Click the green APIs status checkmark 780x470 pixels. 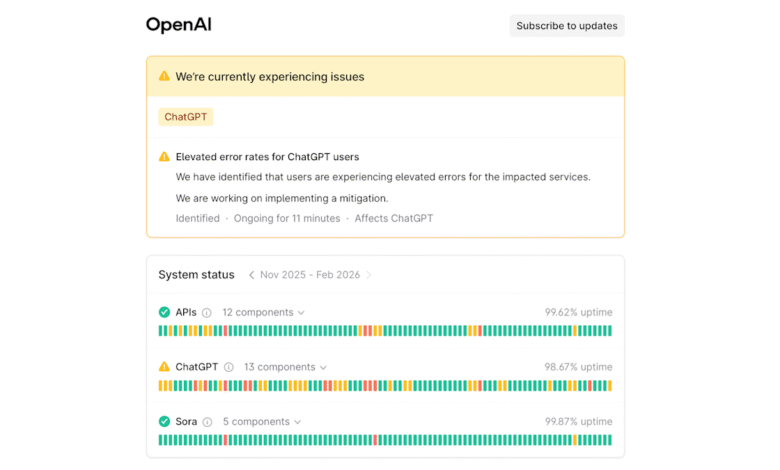[x=164, y=313]
